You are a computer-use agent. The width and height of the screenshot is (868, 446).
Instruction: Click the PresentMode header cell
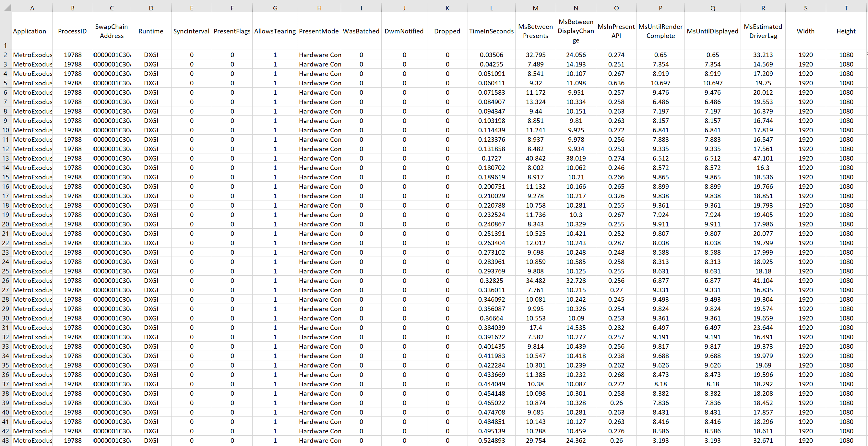(319, 31)
